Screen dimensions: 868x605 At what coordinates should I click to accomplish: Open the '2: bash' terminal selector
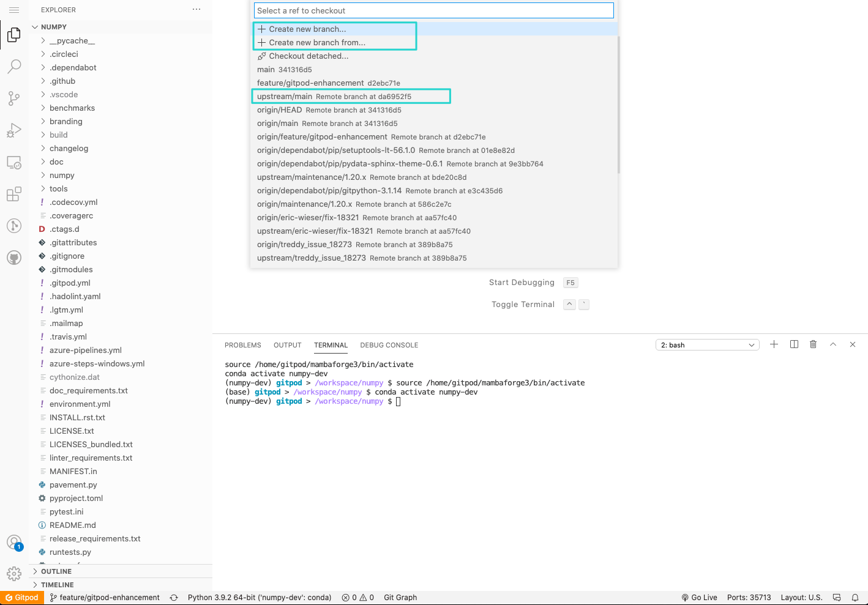[x=707, y=344]
